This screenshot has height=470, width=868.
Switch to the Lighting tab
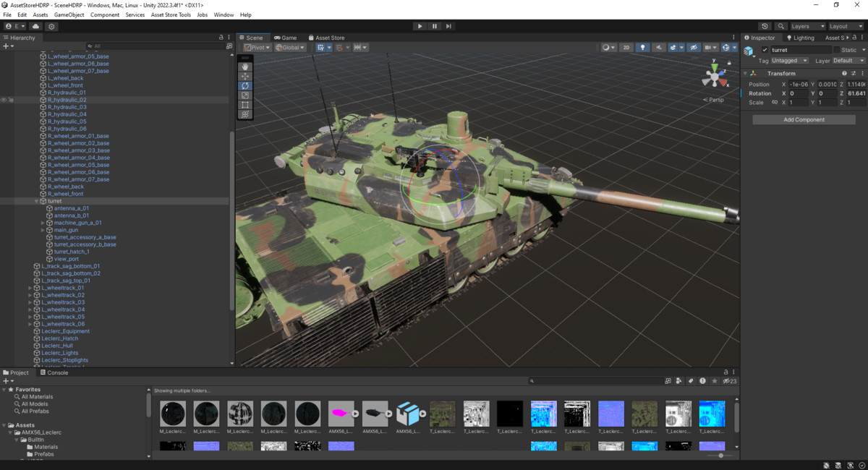pos(800,38)
